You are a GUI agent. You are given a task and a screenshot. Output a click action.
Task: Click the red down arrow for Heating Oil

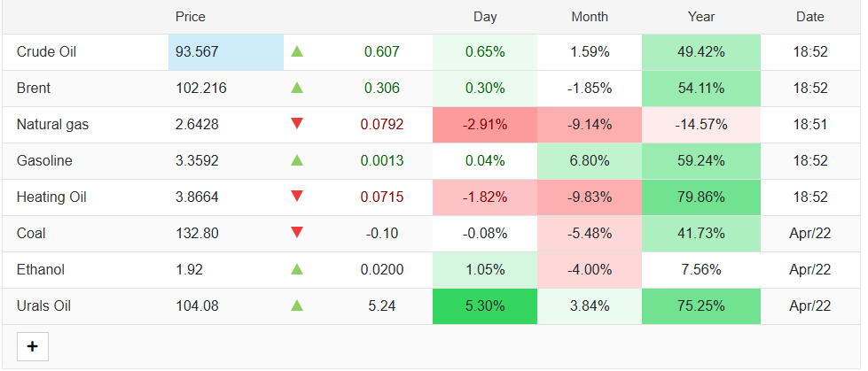tap(297, 197)
